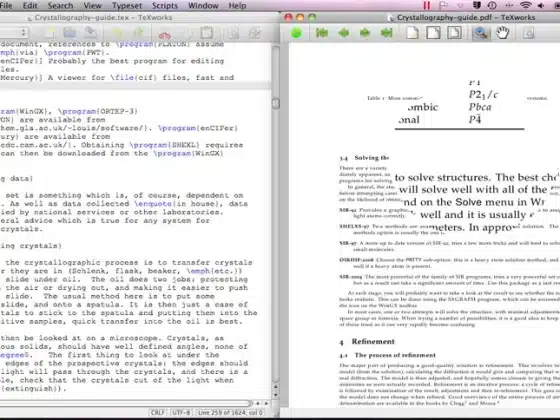Image resolution: width=560 pixels, height=420 pixels.
Task: Open the Help menu
Action: (237, 6)
